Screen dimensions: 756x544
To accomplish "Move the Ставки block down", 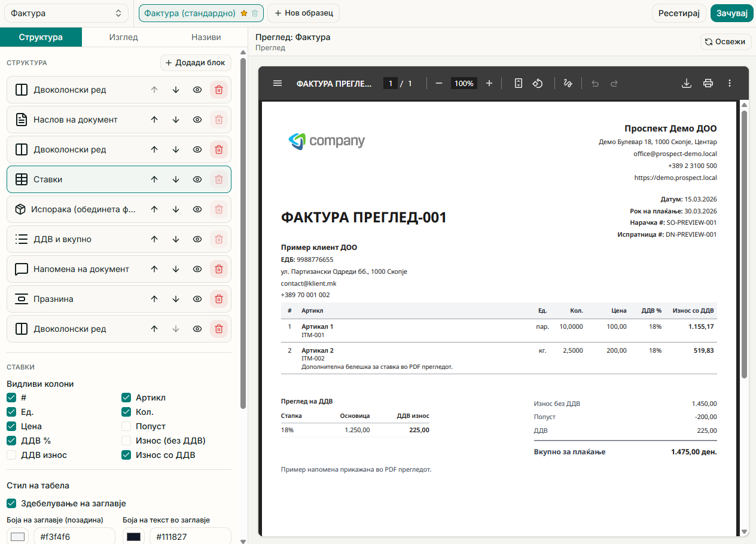I will click(x=176, y=179).
